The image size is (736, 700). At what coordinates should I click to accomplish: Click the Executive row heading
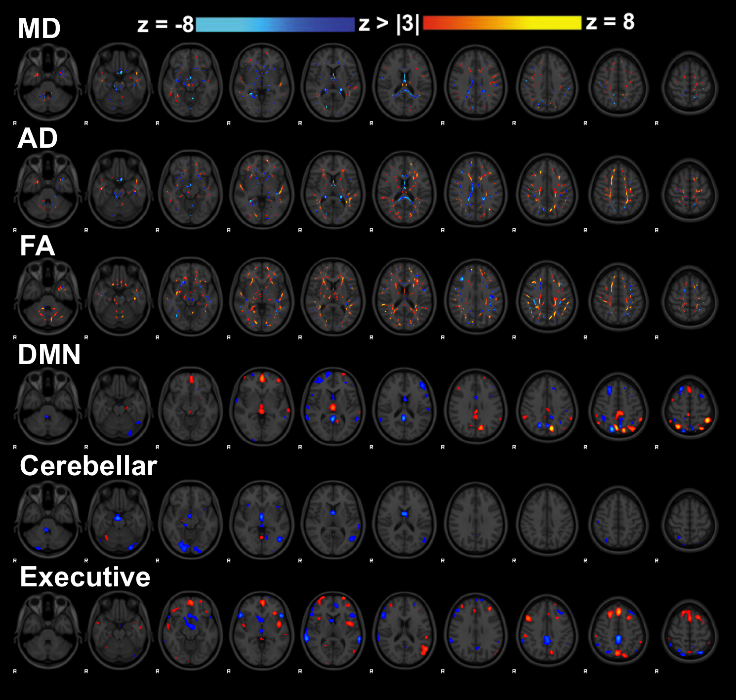[85, 577]
